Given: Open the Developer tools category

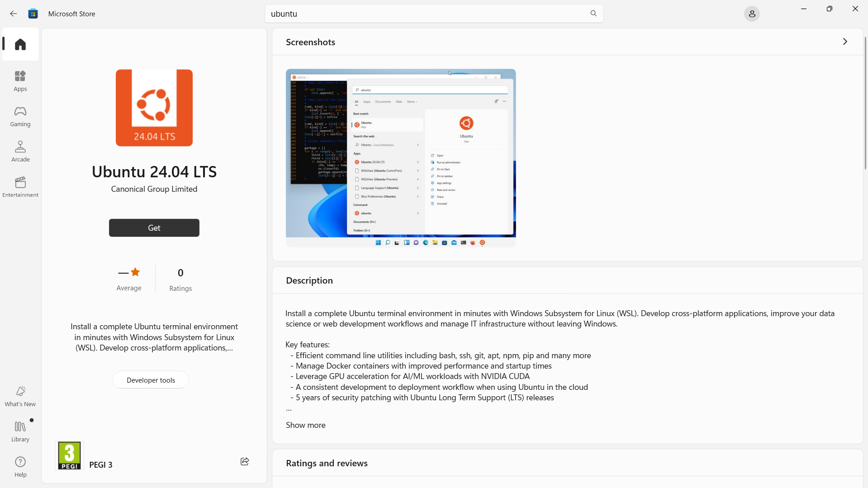Looking at the screenshot, I should (x=150, y=379).
